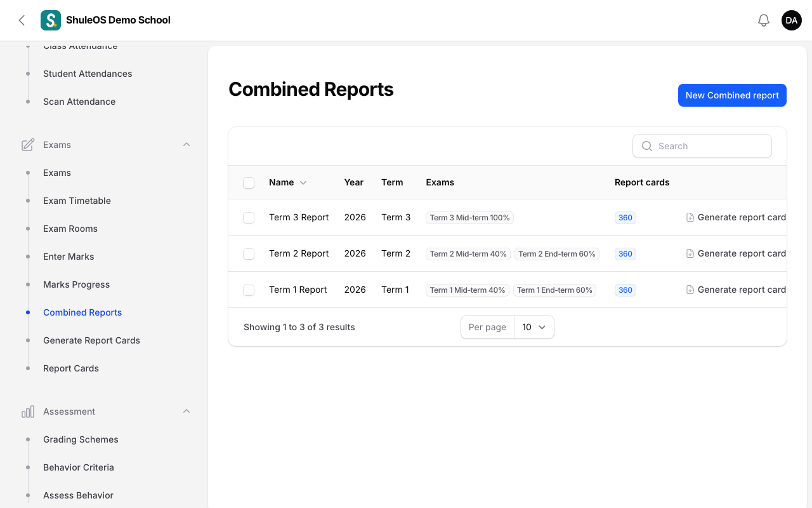The width and height of the screenshot is (812, 508).
Task: Open Exam Rooms page
Action: [70, 229]
